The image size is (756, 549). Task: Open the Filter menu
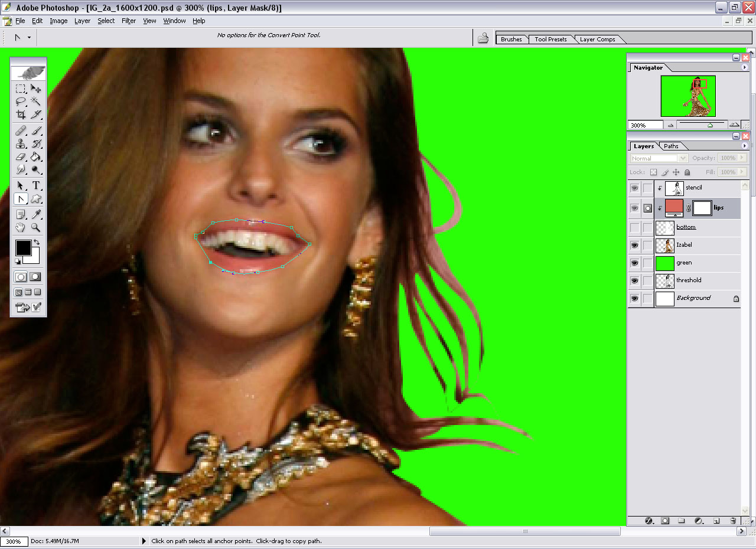(129, 21)
